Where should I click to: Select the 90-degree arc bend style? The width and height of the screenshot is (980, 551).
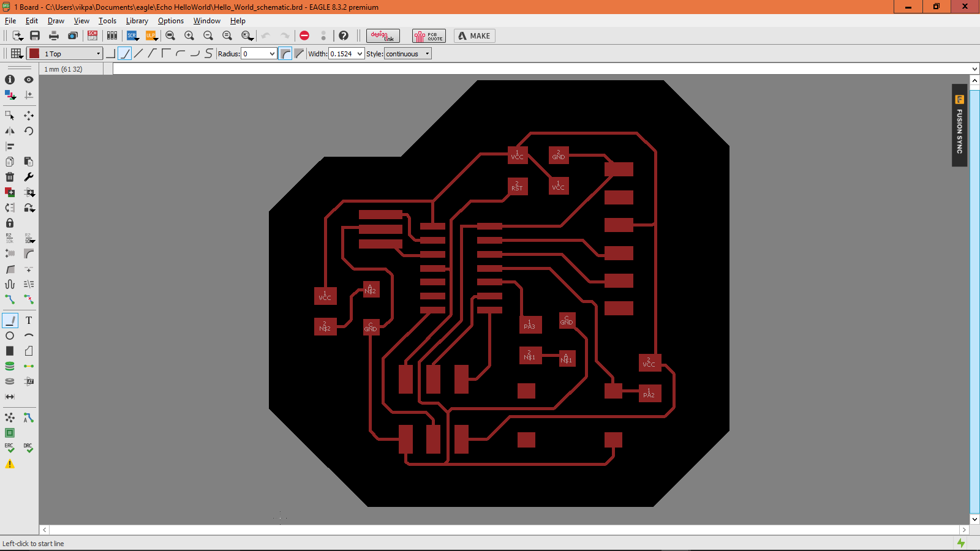(x=180, y=54)
